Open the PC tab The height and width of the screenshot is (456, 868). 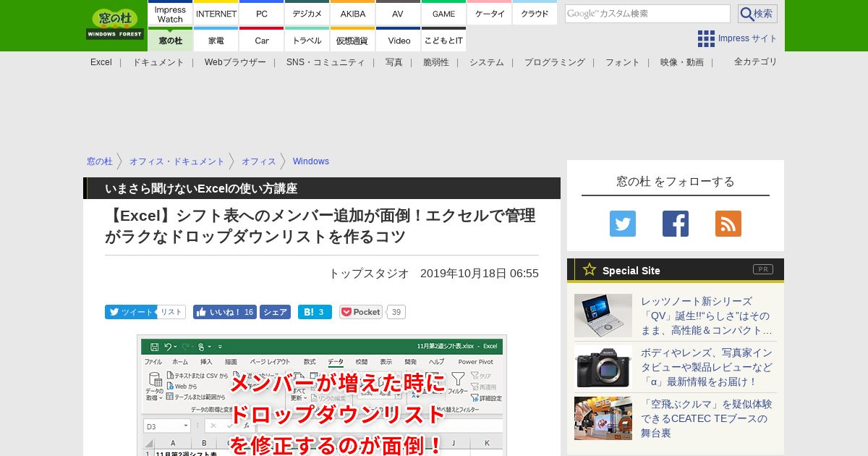point(262,13)
